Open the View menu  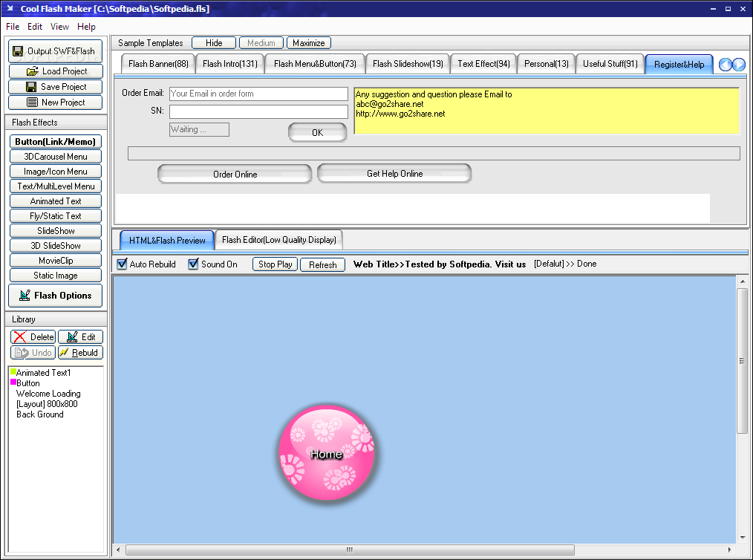(59, 27)
